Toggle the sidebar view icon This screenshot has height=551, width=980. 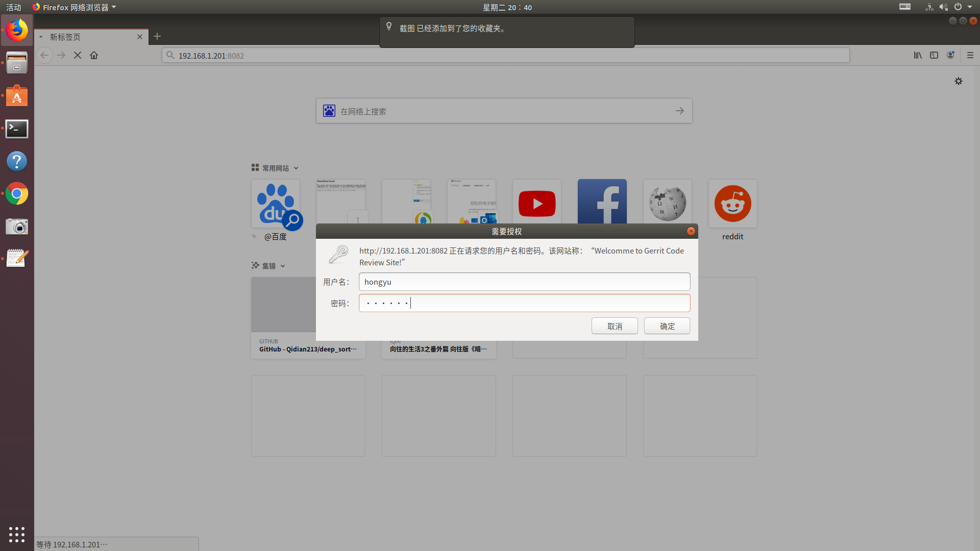934,55
